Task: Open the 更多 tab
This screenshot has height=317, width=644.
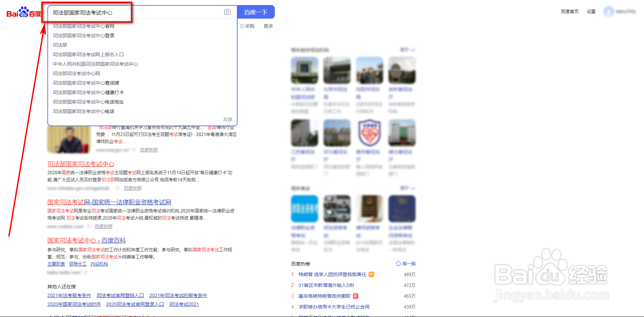Action: [x=268, y=26]
